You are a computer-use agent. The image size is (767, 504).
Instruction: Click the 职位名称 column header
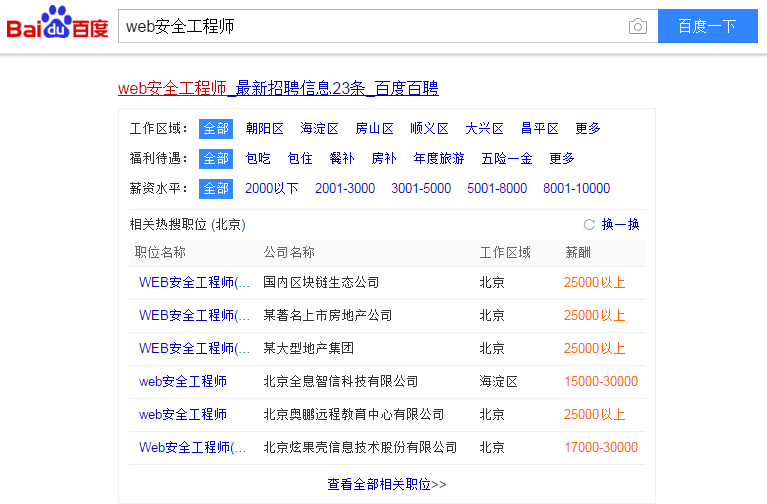click(x=160, y=252)
